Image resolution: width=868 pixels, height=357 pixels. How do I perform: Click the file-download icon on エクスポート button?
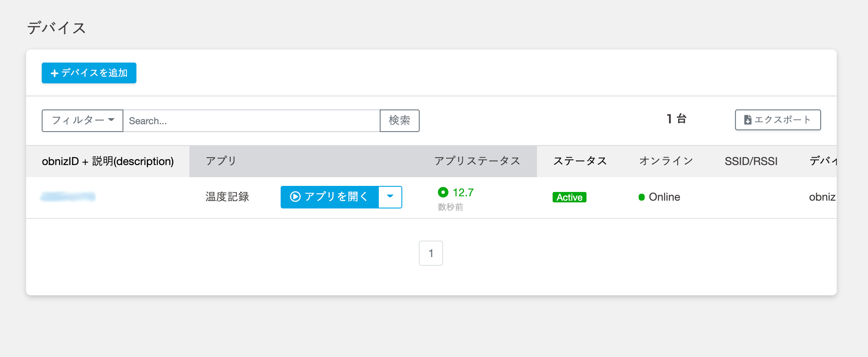click(x=748, y=120)
